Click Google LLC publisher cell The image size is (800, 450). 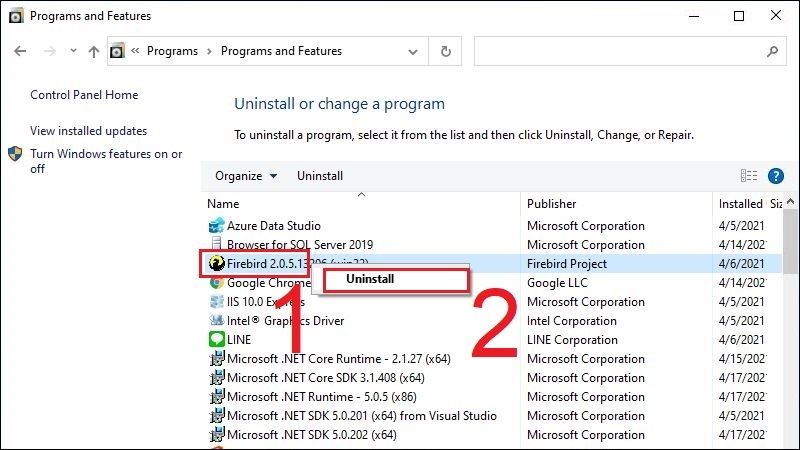557,283
